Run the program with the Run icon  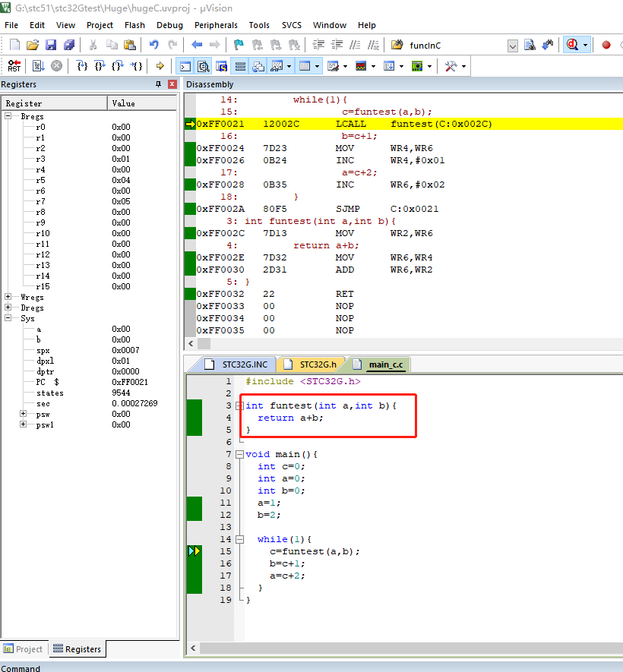[38, 66]
